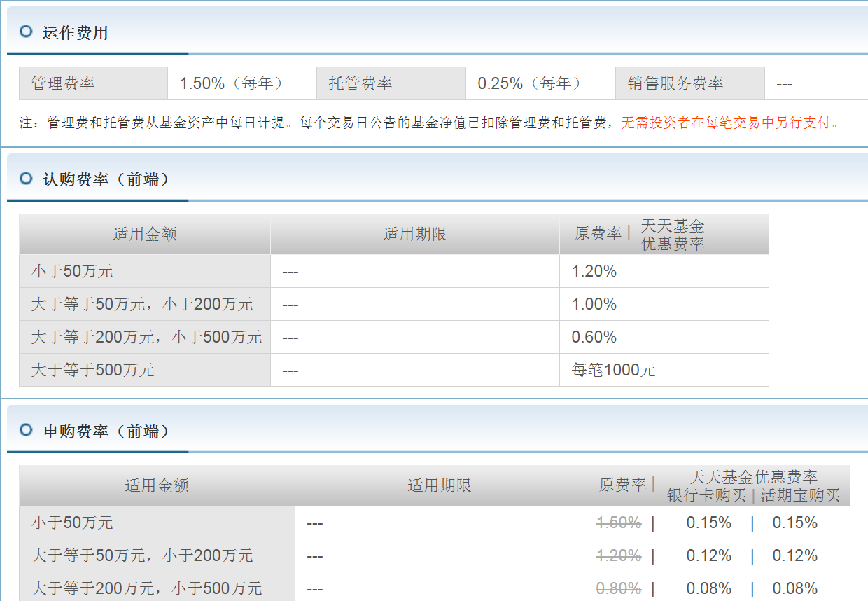This screenshot has width=868, height=601.
Task: Select the 认购费率（前端） section heading
Action: pyautogui.click(x=106, y=179)
